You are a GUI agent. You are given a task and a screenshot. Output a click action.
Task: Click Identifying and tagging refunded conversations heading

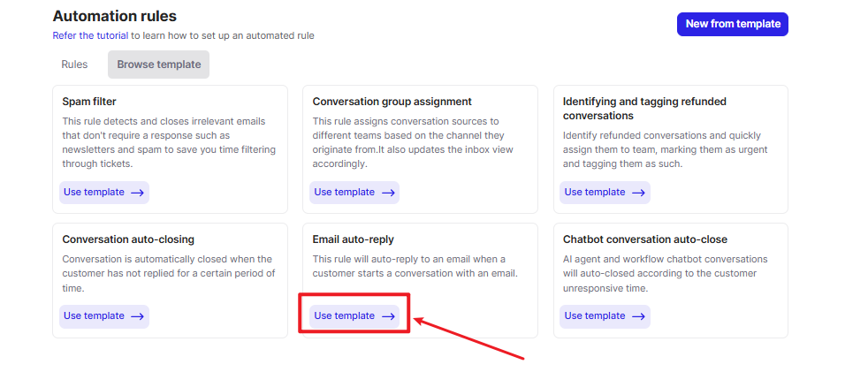(644, 109)
